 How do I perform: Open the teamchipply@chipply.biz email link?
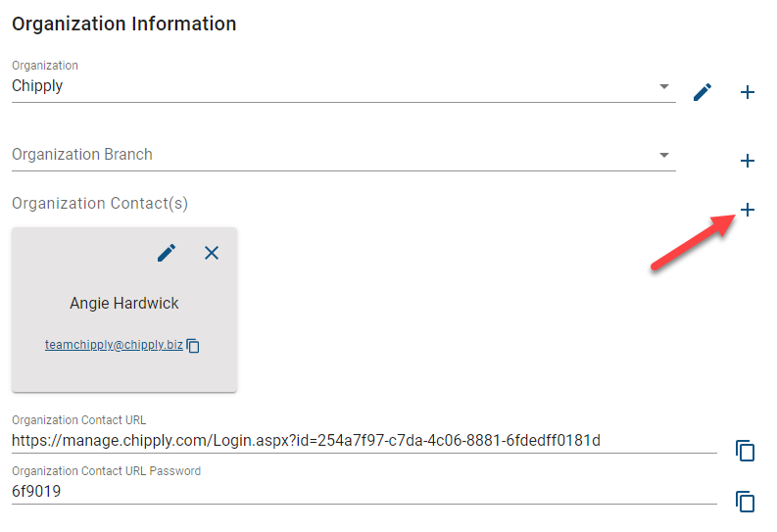tap(114, 345)
